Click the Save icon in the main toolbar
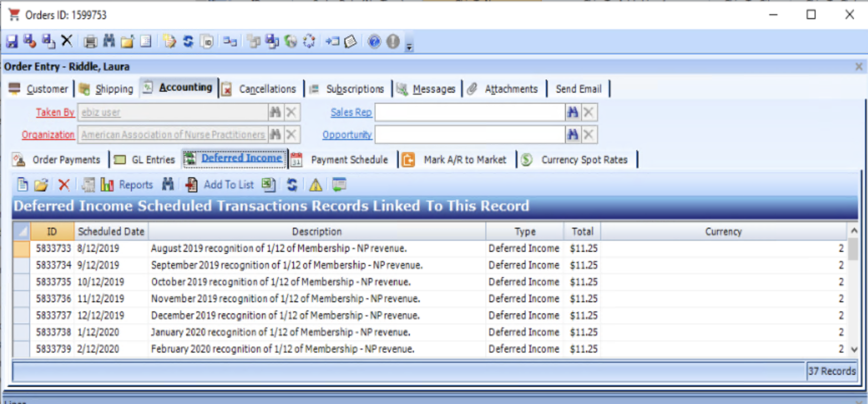868x404 pixels. [x=12, y=41]
